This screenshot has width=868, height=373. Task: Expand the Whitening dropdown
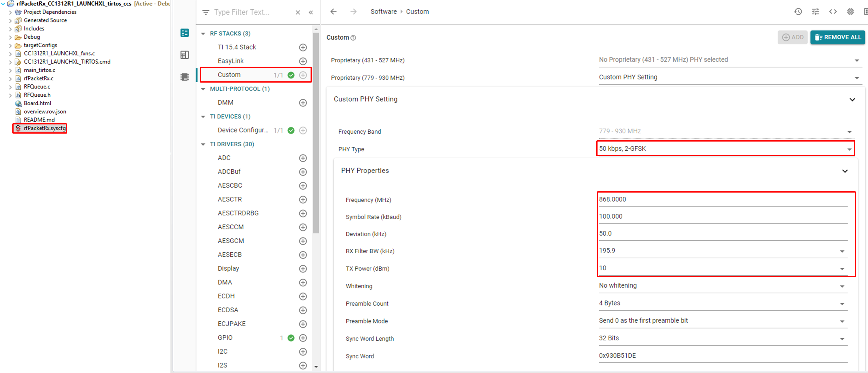[x=843, y=286]
